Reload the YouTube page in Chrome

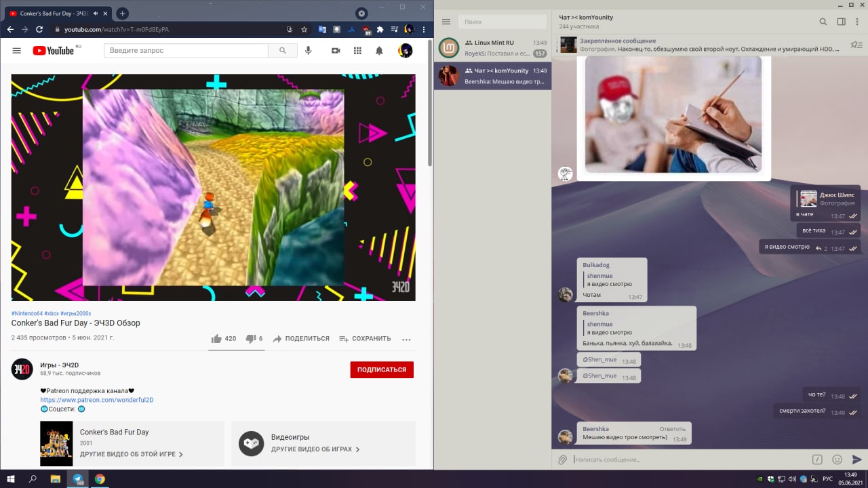tap(39, 30)
